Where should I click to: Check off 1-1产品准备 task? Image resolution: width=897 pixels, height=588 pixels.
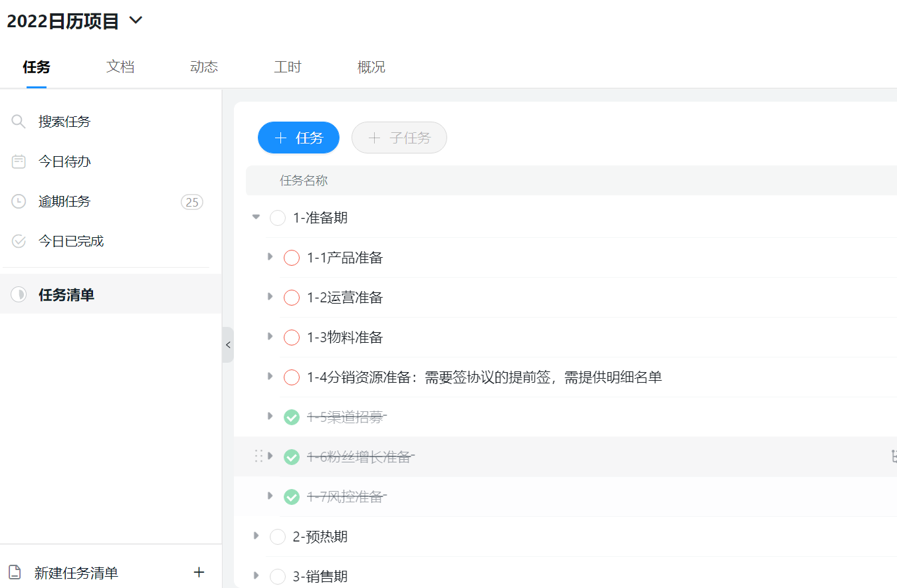[292, 258]
